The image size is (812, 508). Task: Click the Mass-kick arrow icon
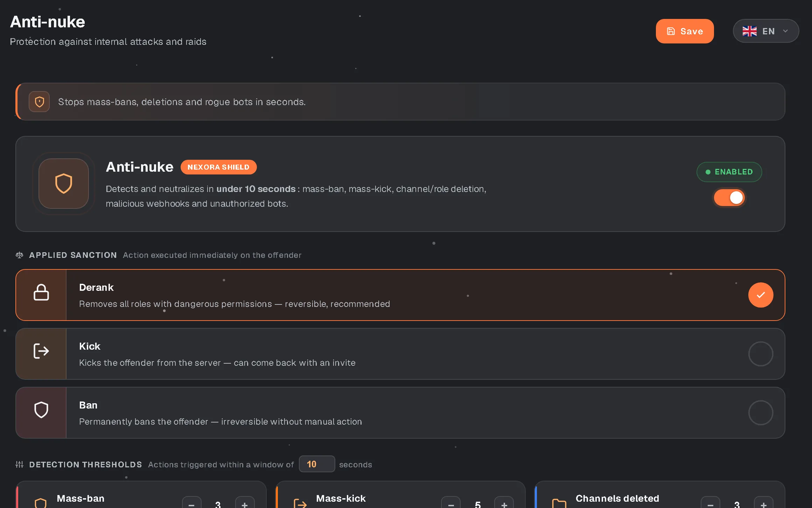(x=300, y=503)
